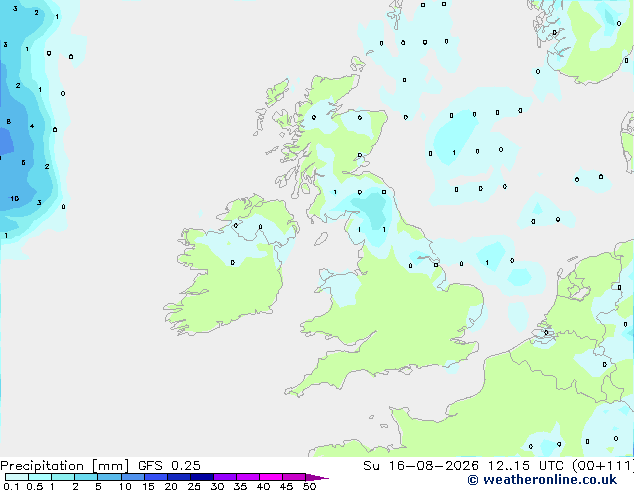This screenshot has height=490, width=634.
Task: Click the '0.1' legend scale label
Action: coord(11,486)
